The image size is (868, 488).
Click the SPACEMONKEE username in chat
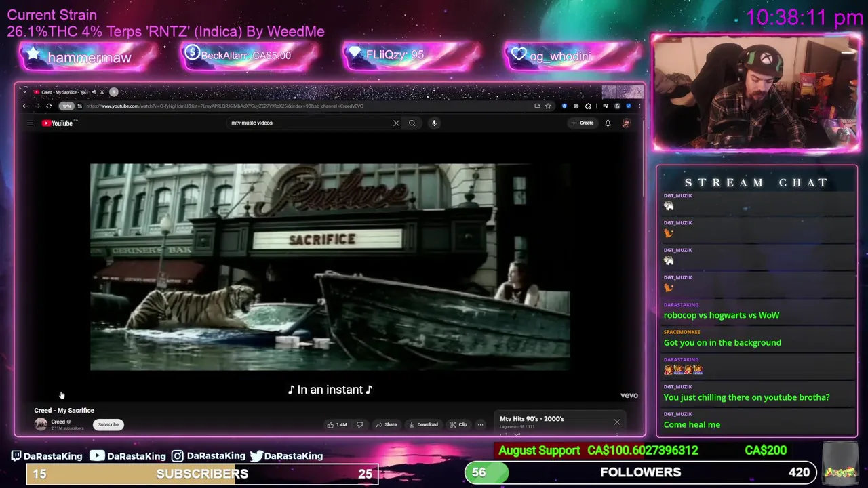point(682,332)
